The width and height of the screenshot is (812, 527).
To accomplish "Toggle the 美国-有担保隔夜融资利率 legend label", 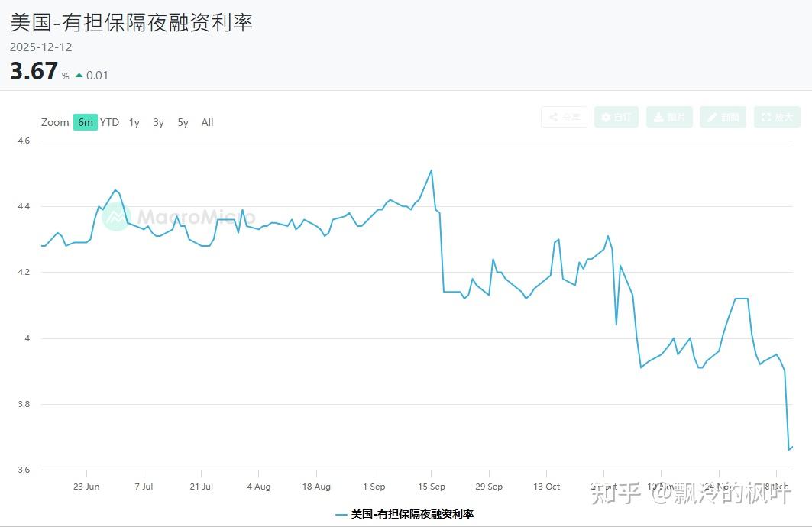I will pos(412,514).
